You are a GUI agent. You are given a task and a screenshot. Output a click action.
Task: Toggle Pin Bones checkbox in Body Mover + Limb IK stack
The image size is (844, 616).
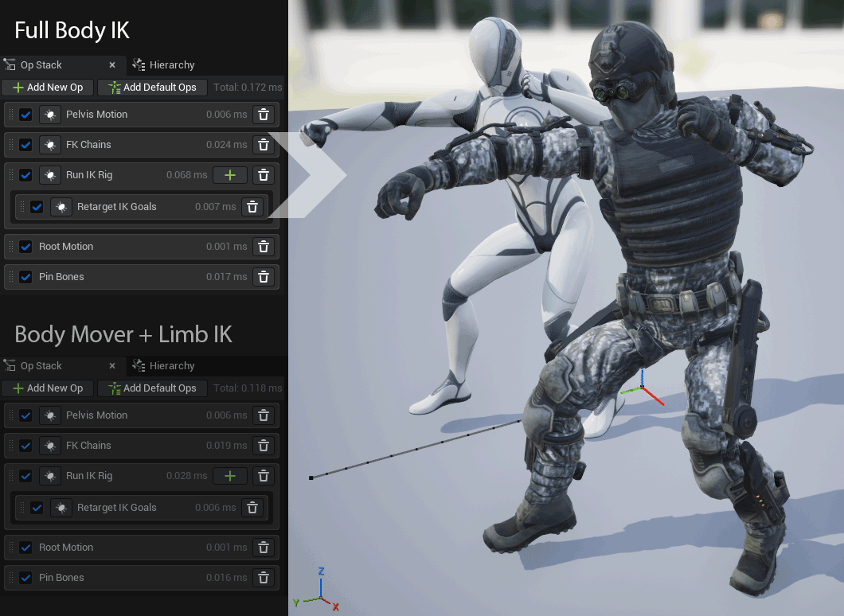(x=25, y=578)
